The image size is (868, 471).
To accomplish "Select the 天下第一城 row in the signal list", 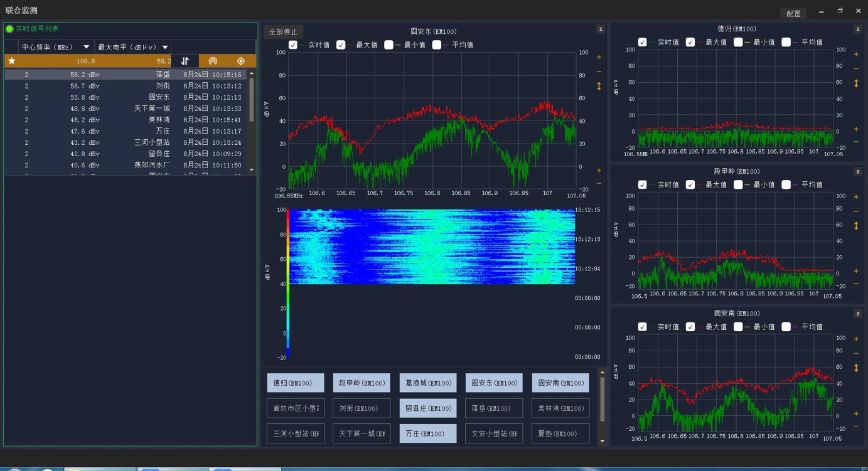I will pos(126,108).
